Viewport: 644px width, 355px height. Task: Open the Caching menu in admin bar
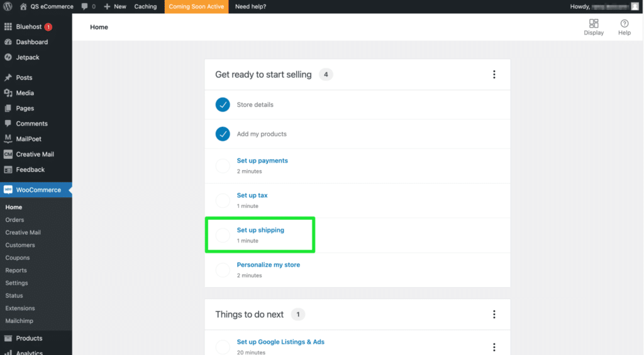click(x=145, y=6)
